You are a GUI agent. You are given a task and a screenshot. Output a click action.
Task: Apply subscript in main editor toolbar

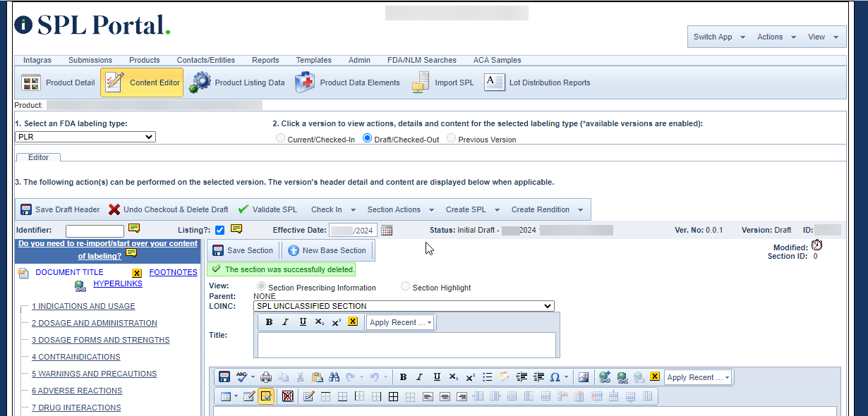click(454, 377)
